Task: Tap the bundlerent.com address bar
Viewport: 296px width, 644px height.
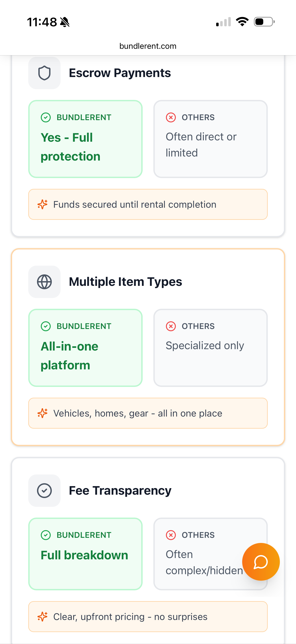Action: (x=148, y=46)
